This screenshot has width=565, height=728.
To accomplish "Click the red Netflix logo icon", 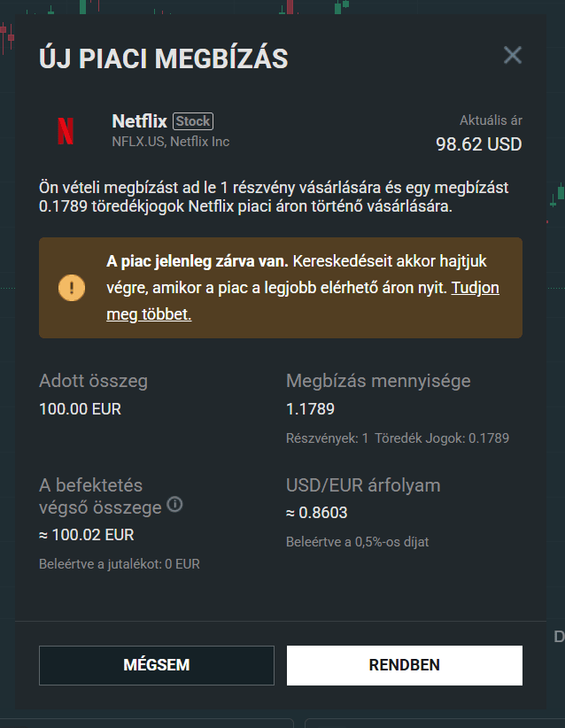I will pos(66,131).
